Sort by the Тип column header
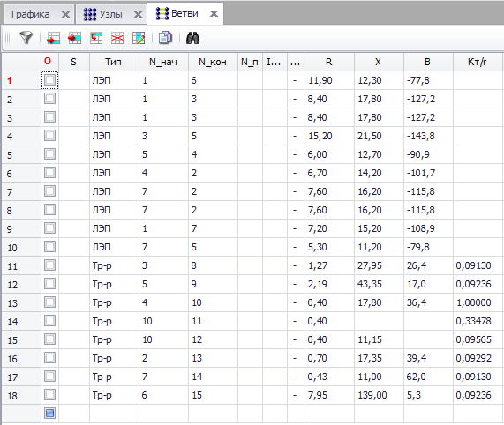 (114, 62)
